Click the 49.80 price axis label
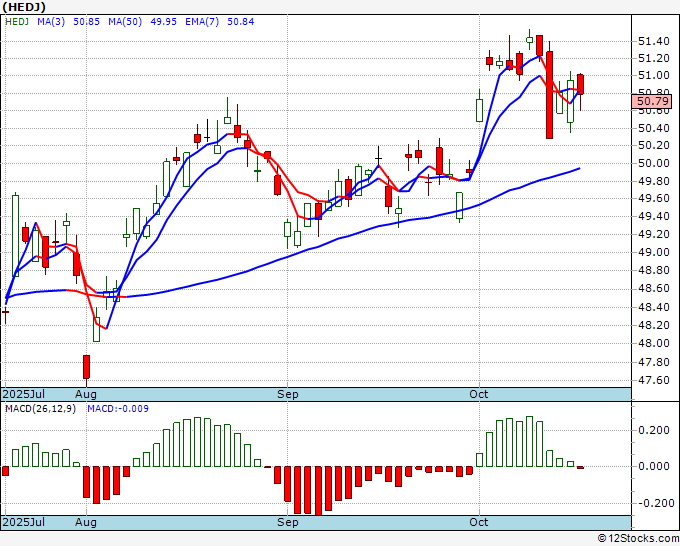Viewport: 680px width, 546px height. 654,181
